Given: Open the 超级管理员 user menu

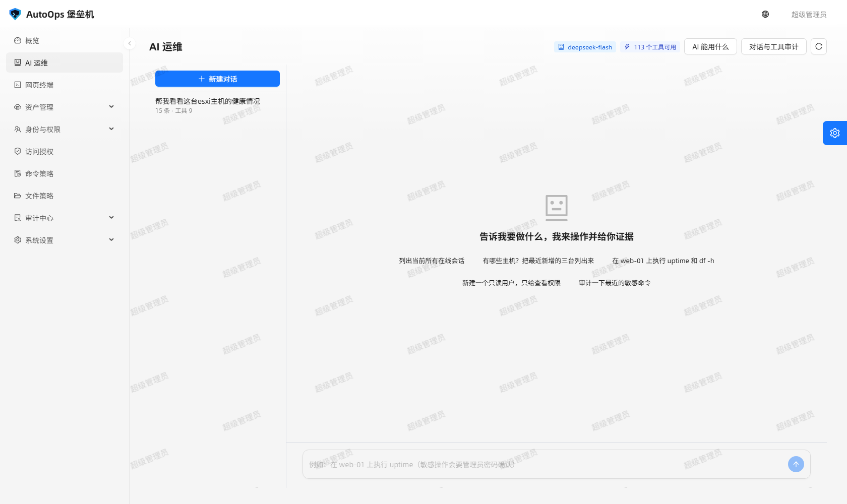Looking at the screenshot, I should point(809,14).
